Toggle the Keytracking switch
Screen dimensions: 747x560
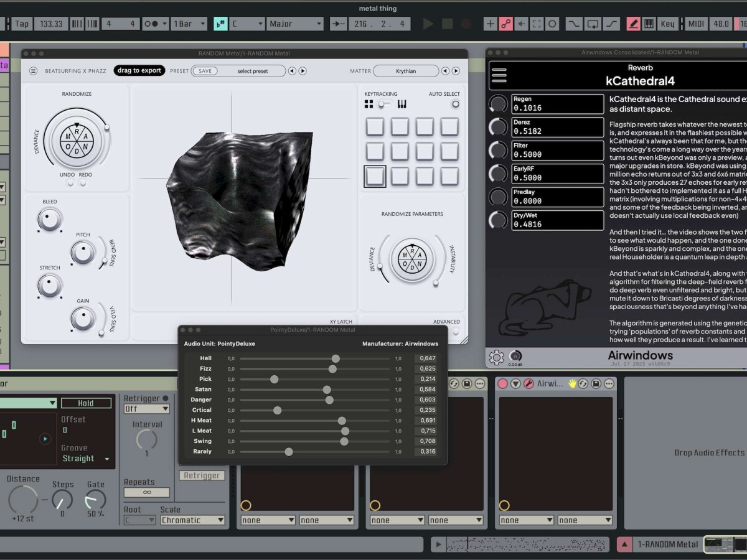[385, 104]
